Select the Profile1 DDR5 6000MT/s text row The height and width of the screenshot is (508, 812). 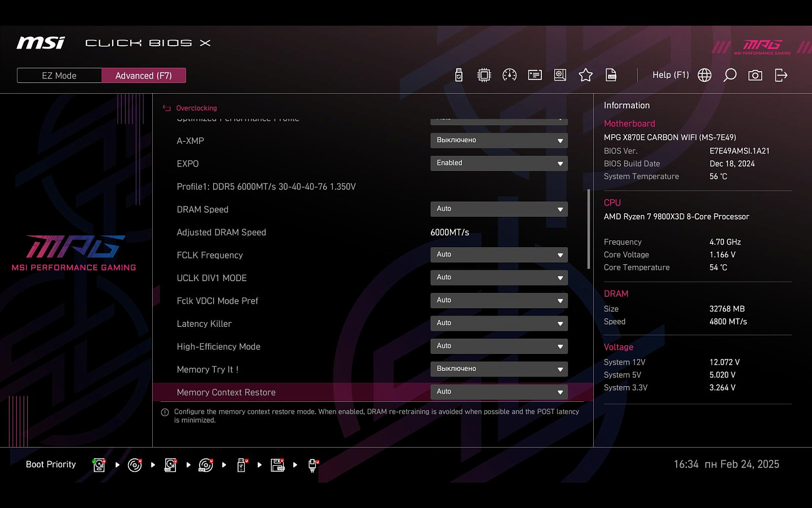coord(266,187)
